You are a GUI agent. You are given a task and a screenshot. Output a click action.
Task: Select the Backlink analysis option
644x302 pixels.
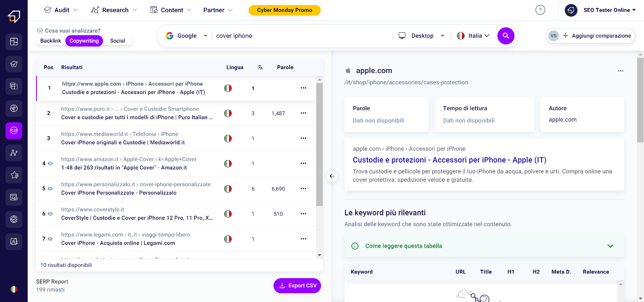tap(51, 41)
